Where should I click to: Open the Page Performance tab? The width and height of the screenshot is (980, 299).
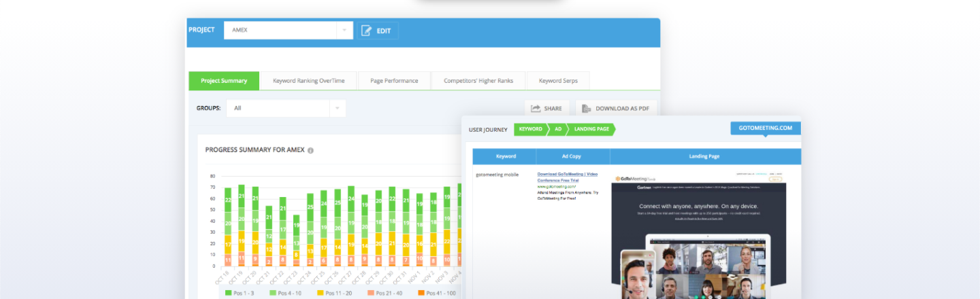coord(394,81)
